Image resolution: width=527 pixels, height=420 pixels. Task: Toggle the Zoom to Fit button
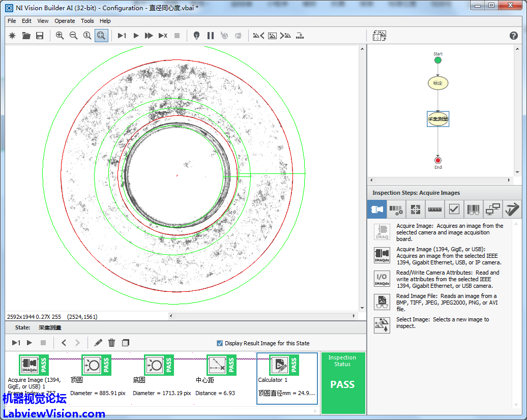click(x=101, y=36)
